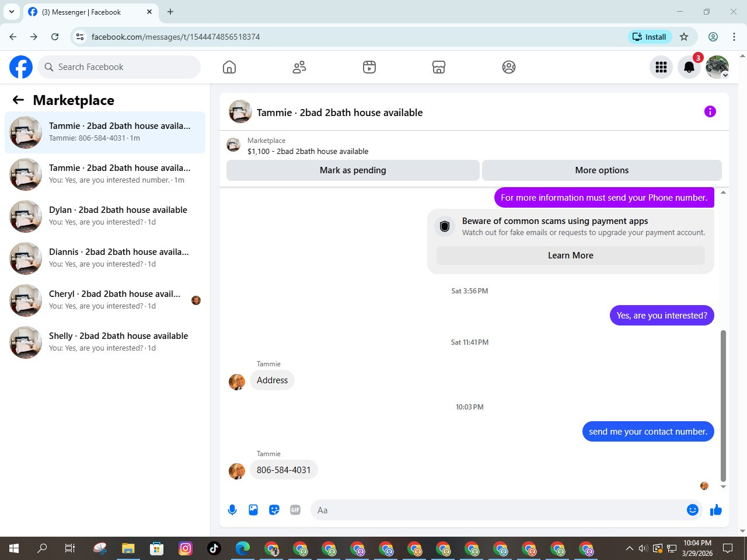Click Learn More about scams
This screenshot has width=747, height=560.
pyautogui.click(x=571, y=256)
